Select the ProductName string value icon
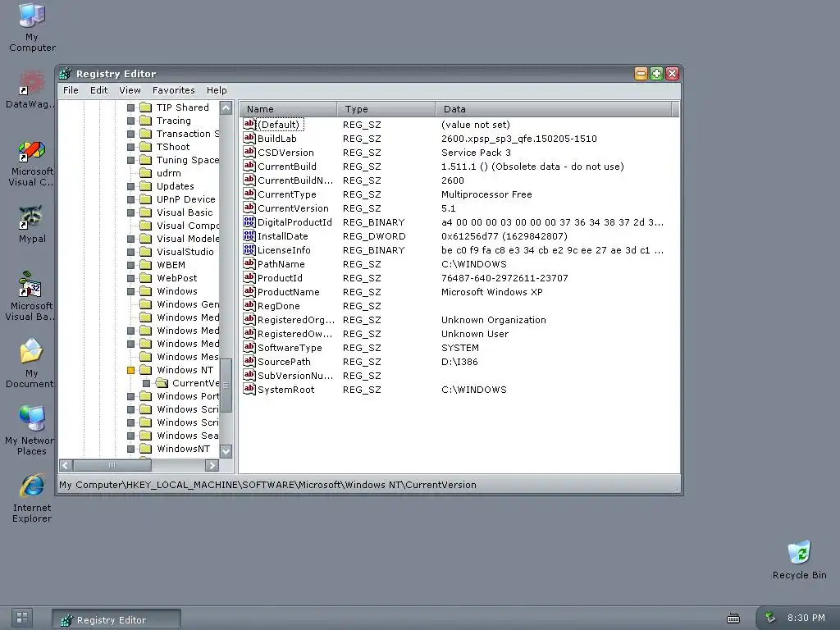840x630 pixels. [x=249, y=291]
